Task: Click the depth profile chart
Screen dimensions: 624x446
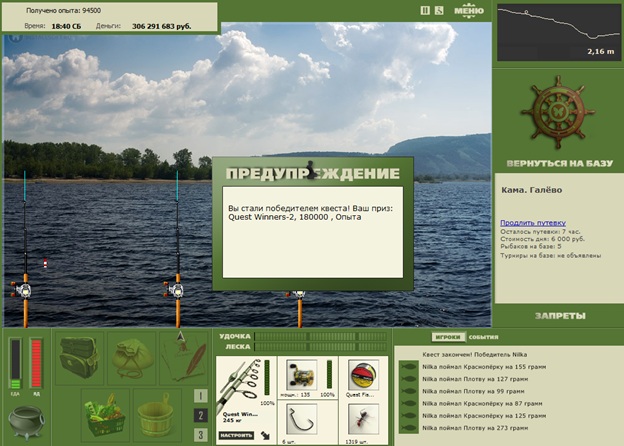Action: tap(558, 33)
